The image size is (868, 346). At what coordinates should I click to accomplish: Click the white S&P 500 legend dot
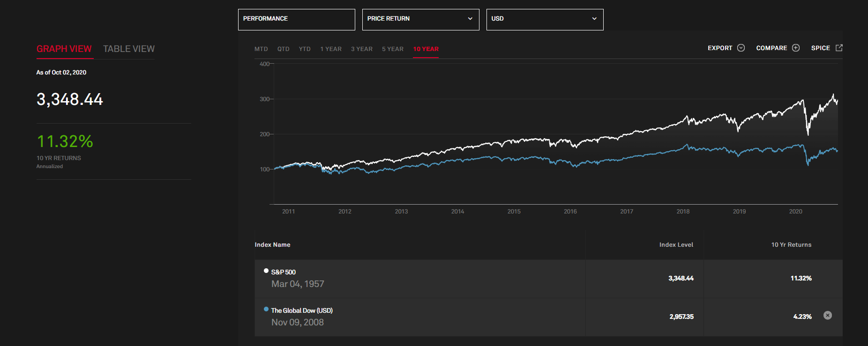[266, 271]
